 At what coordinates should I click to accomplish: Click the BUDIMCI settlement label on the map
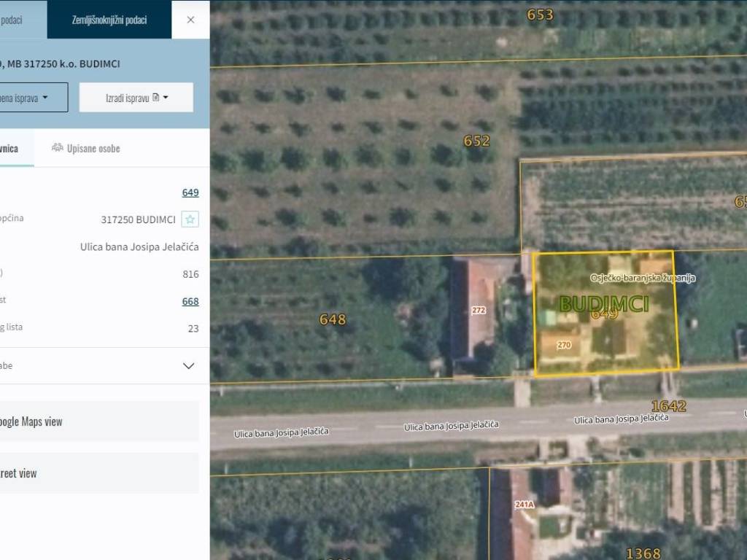[x=603, y=303]
